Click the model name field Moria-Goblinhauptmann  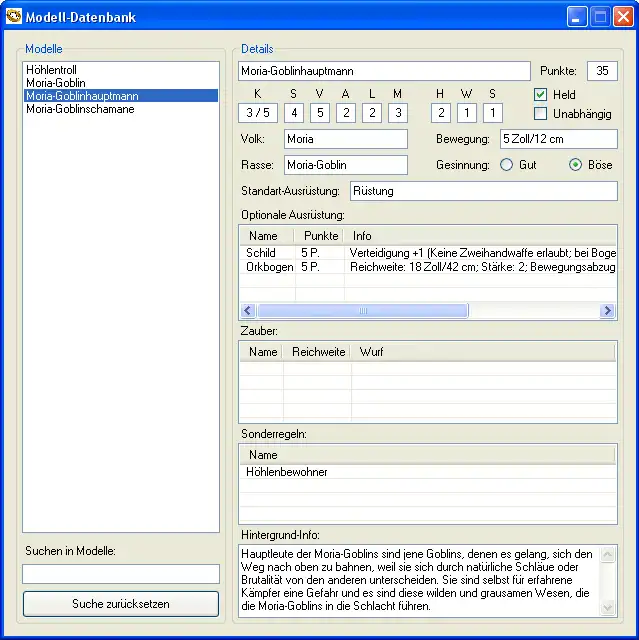[384, 71]
